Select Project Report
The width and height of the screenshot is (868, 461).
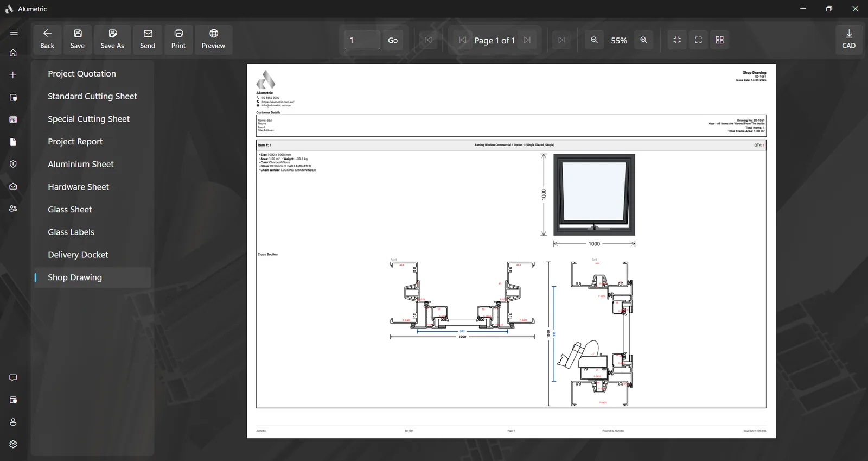(x=93, y=142)
